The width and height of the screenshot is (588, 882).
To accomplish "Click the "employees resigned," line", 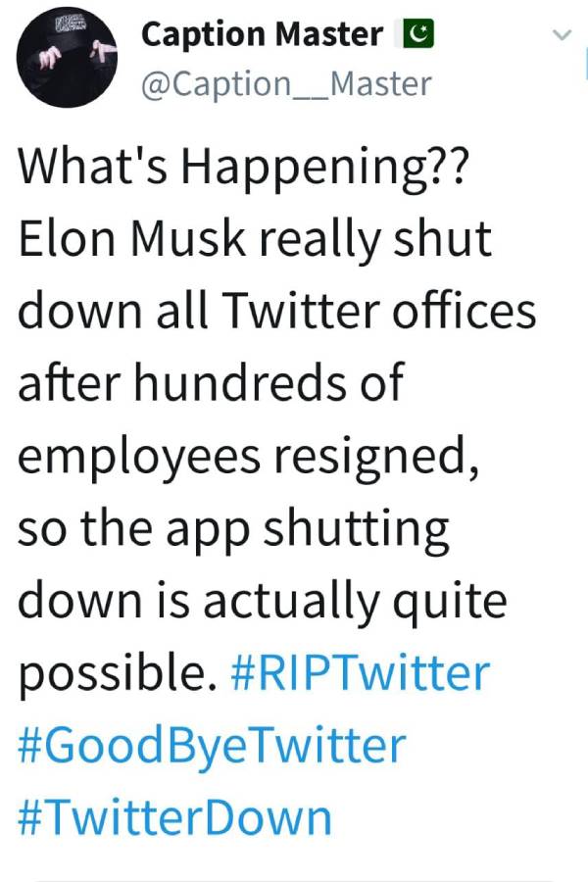I will point(249,457).
